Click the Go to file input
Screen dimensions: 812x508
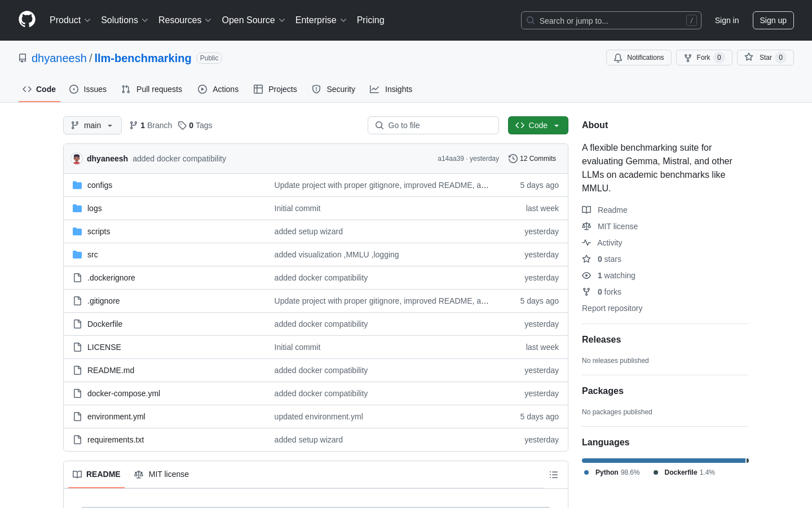tap(433, 125)
